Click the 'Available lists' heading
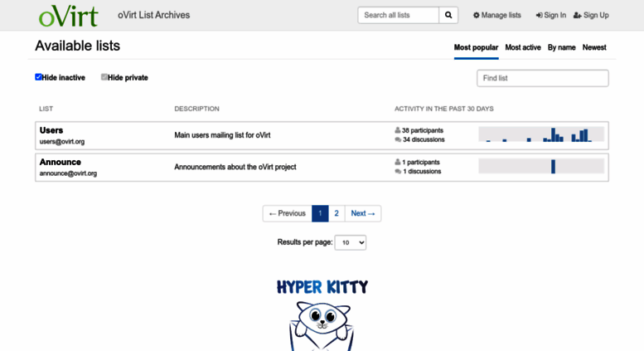Image resolution: width=644 pixels, height=351 pixels. (x=78, y=46)
